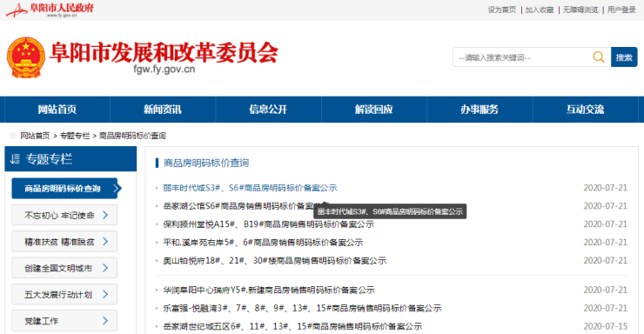The height and width of the screenshot is (334, 644).
Task: Select the 不忘初心 牢记使命 sidebar item
Action: 64,215
